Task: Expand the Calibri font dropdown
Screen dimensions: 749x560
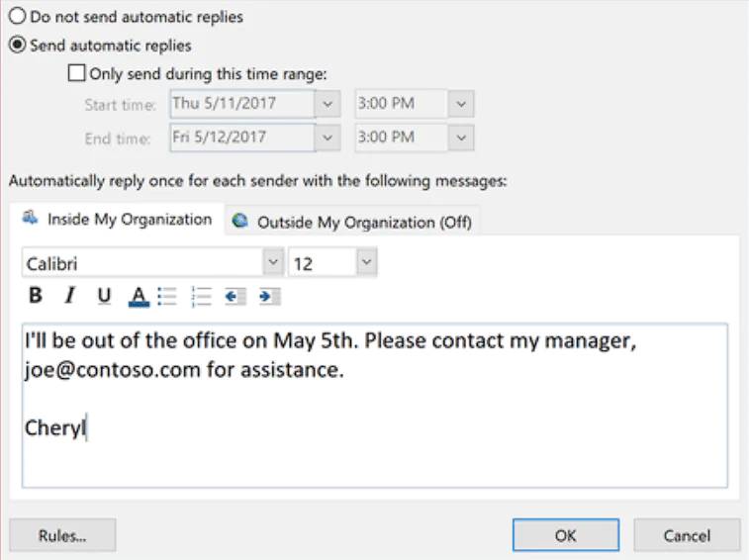Action: [x=273, y=262]
